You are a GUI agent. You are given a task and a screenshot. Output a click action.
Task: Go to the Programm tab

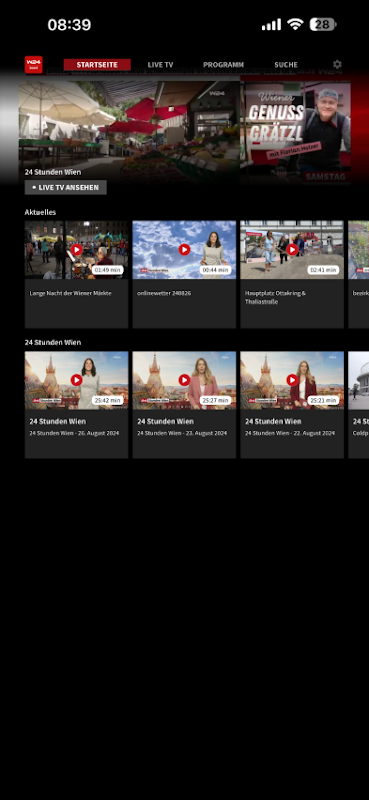click(x=223, y=65)
